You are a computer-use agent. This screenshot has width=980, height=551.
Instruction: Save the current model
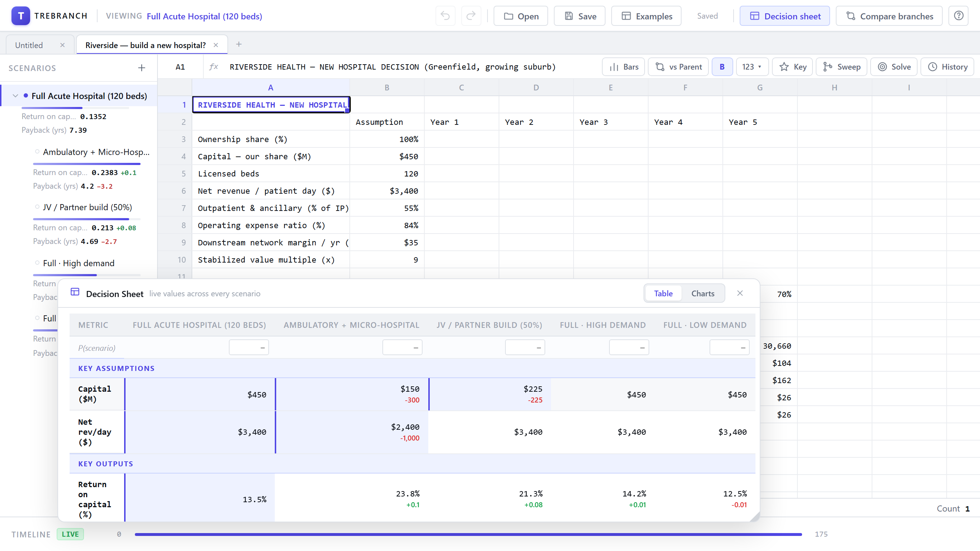click(579, 16)
